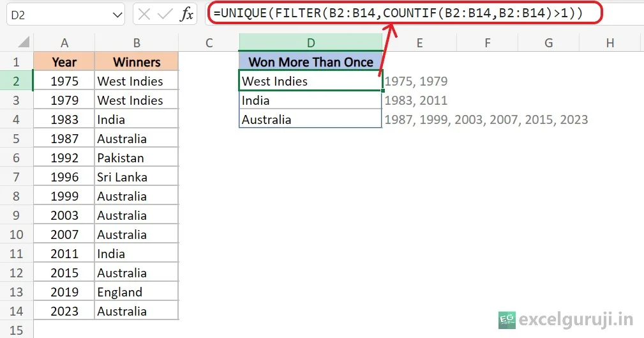Screen dimensions: 644x338
Task: Select row 5 header
Action: (17, 139)
